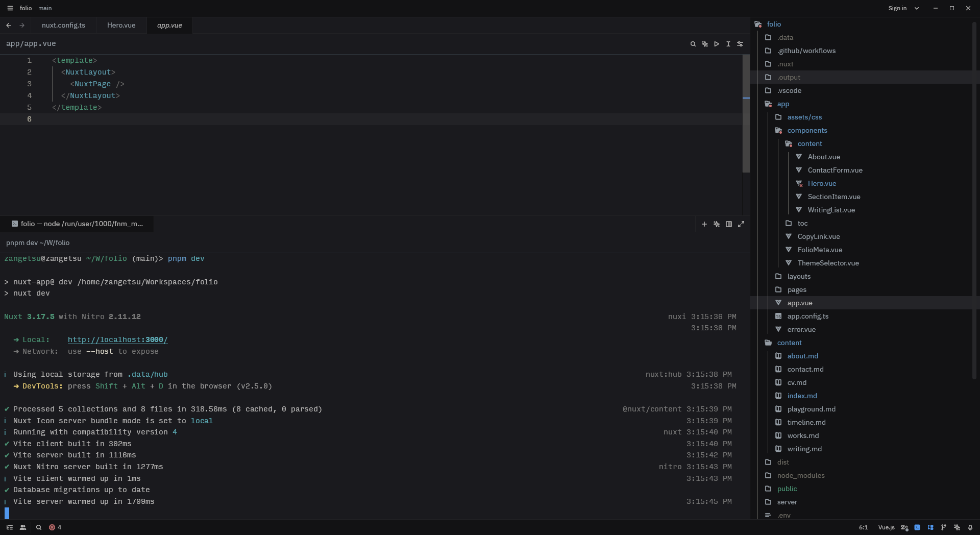Split the terminal pane
Viewport: 980px width, 535px height.
[x=729, y=224]
